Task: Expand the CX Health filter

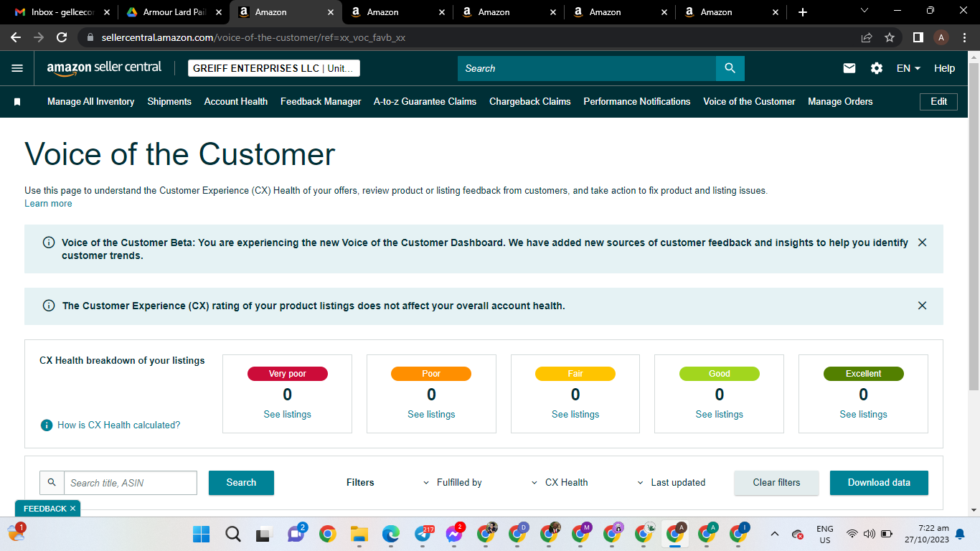Action: pyautogui.click(x=559, y=483)
